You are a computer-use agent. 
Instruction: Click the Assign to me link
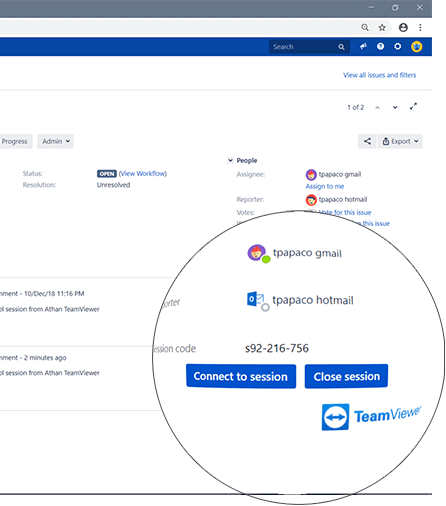click(x=325, y=186)
